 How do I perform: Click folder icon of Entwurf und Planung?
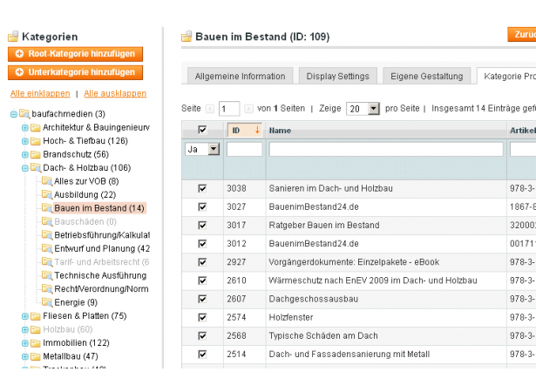(47, 248)
